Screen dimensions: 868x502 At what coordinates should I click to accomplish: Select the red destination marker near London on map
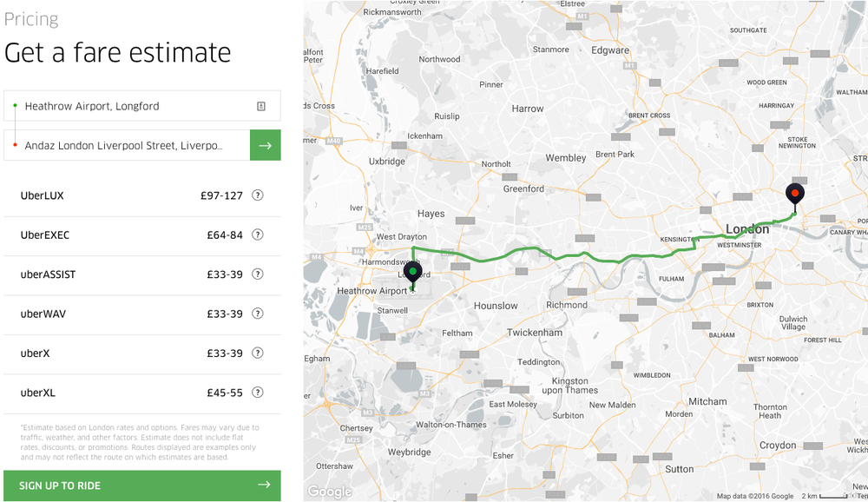click(x=795, y=194)
